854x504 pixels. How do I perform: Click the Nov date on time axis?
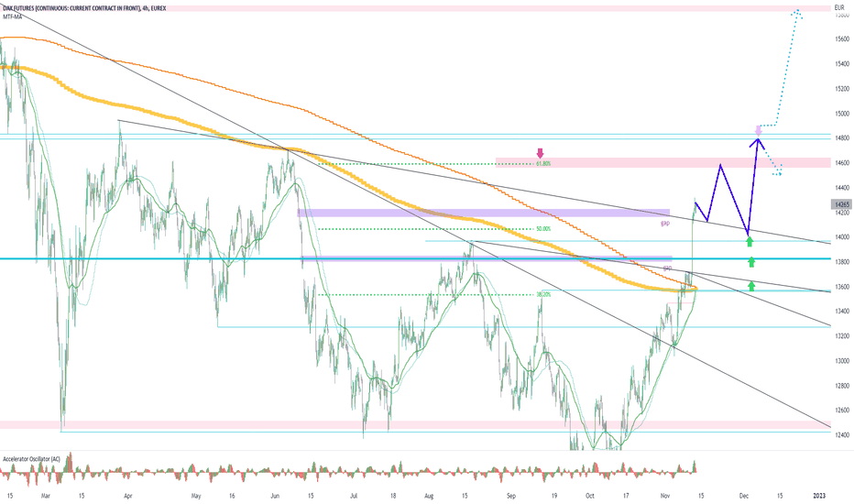[x=665, y=496]
